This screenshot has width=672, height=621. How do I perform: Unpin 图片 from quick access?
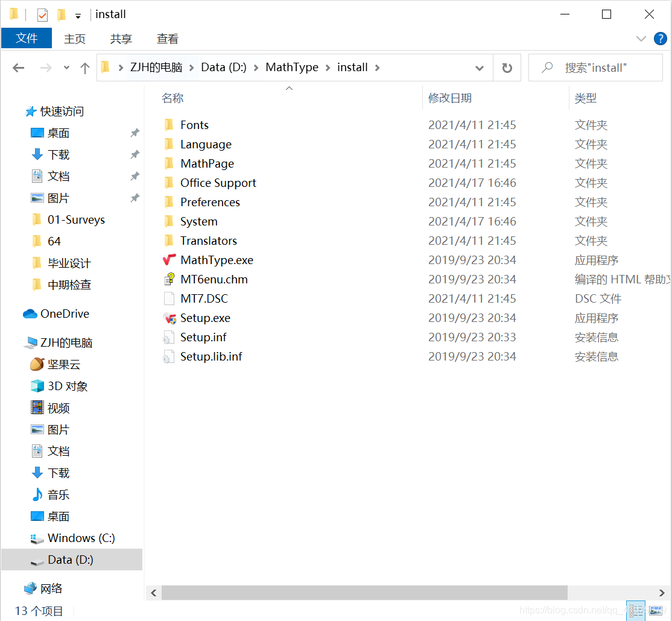click(x=135, y=198)
